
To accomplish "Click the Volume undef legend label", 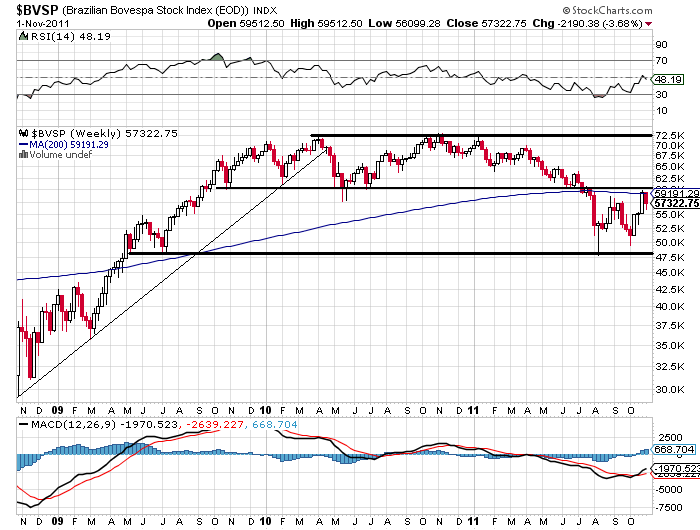I will [x=60, y=154].
